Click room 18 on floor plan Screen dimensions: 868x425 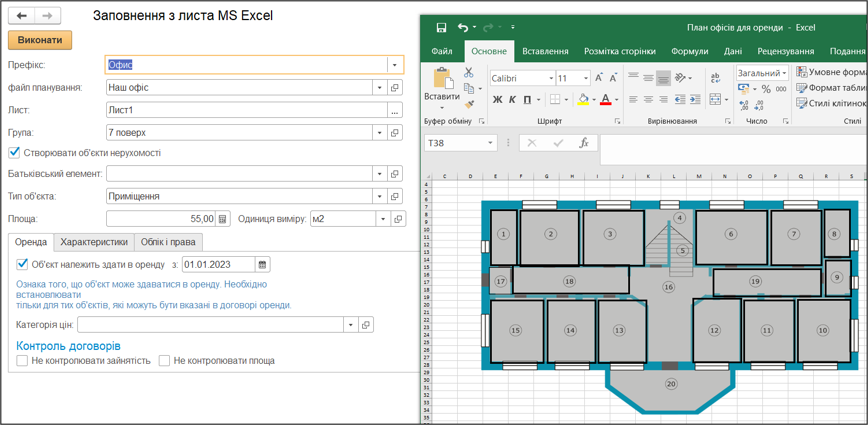[571, 281]
